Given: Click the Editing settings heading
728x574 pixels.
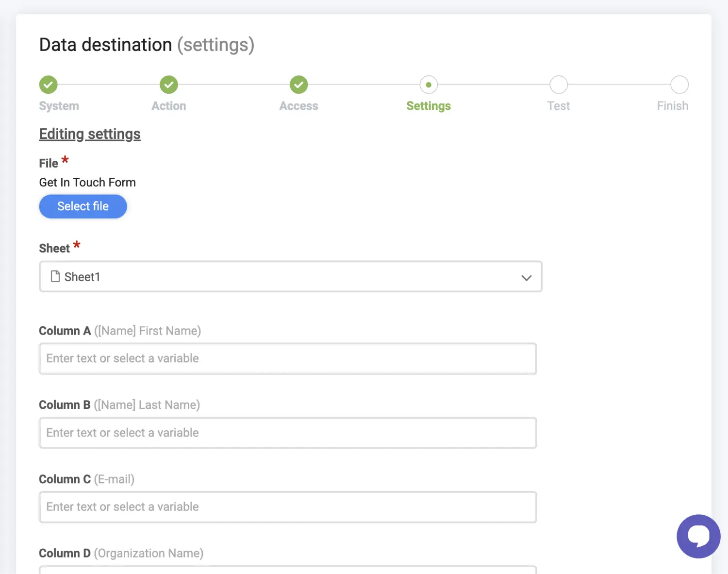Looking at the screenshot, I should click(x=90, y=134).
